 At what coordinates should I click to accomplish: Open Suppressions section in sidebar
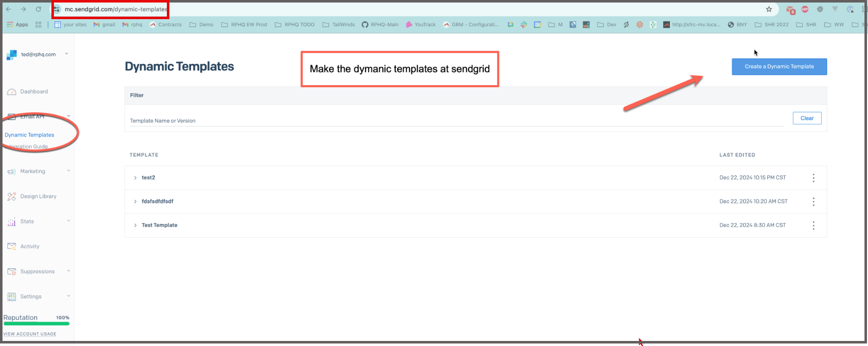(37, 271)
